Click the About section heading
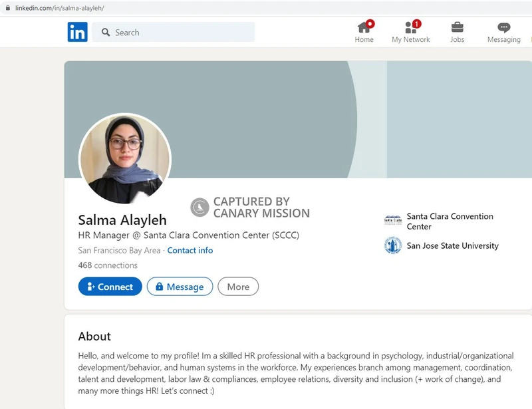532x409 pixels. (x=94, y=337)
